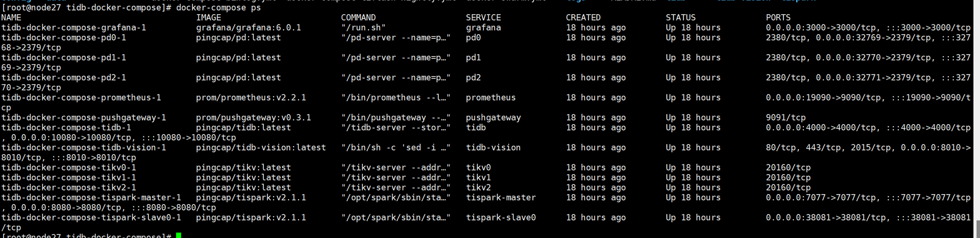Screen dimensions: 980x238
Task: Select container name tidb-docker-compose-tispark-slave0-1
Action: [x=91, y=218]
